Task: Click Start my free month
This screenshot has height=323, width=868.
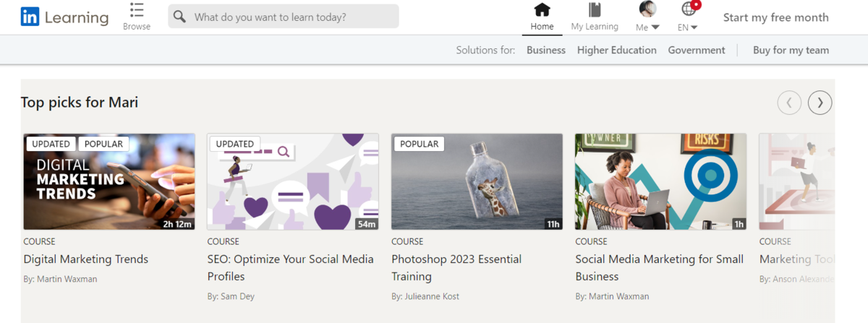Action: click(776, 17)
